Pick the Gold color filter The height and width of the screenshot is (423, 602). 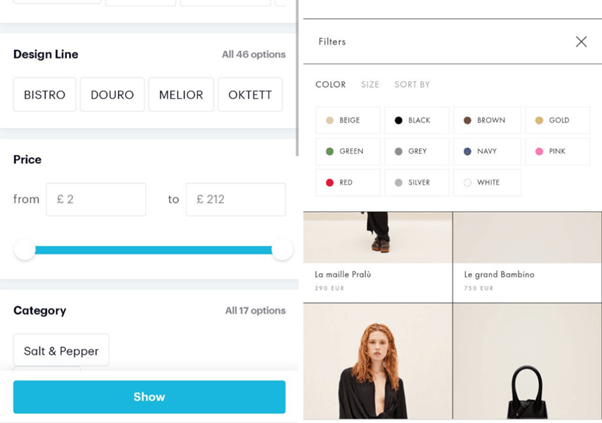tap(556, 121)
